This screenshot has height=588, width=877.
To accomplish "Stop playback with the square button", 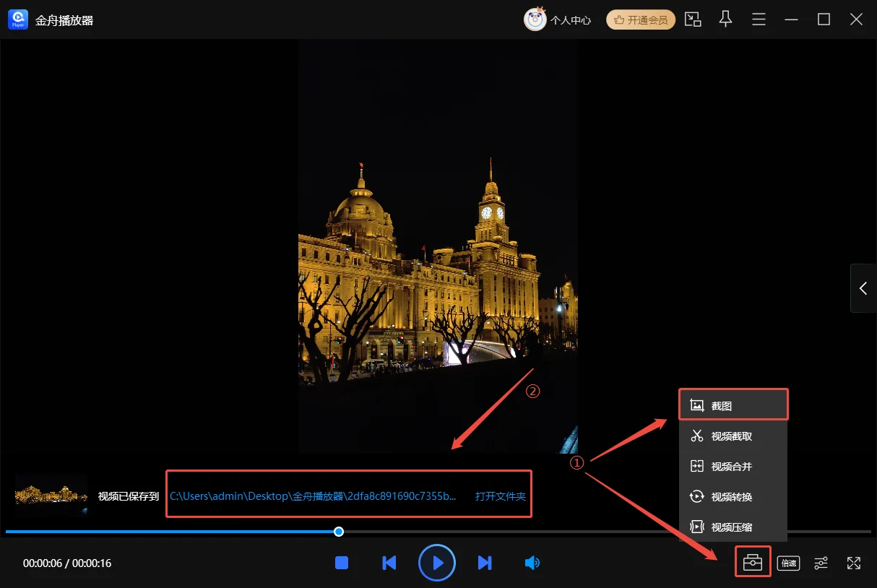I will pyautogui.click(x=342, y=563).
